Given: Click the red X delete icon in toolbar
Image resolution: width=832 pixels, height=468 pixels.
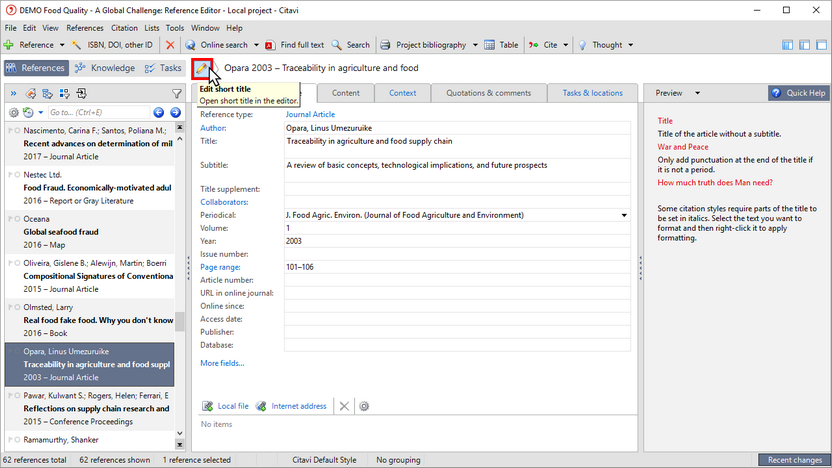Looking at the screenshot, I should pyautogui.click(x=170, y=45).
